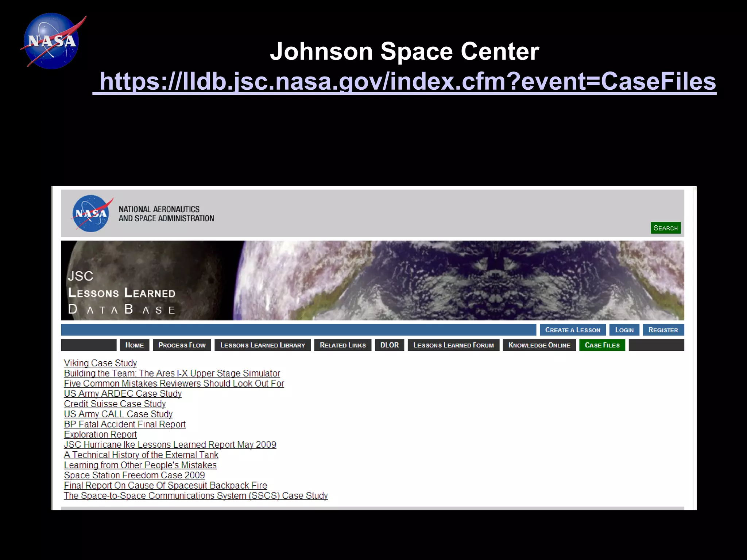Open Spacesuit Backpack Fire final report link
The image size is (747, 560).
coord(166,486)
